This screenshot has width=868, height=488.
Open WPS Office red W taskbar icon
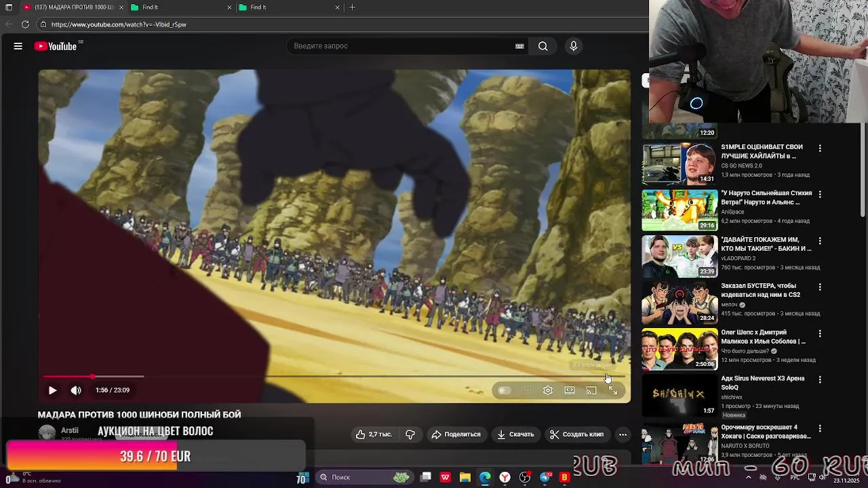pos(446,478)
